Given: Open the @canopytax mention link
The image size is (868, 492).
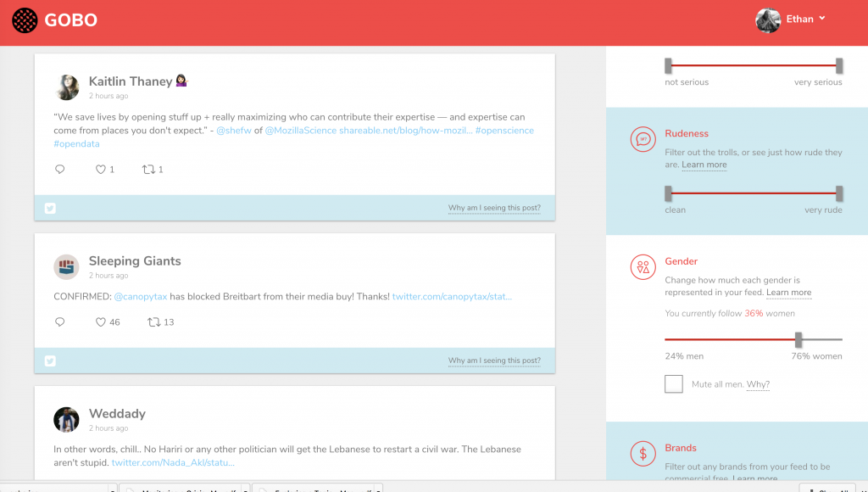Looking at the screenshot, I should [x=141, y=297].
